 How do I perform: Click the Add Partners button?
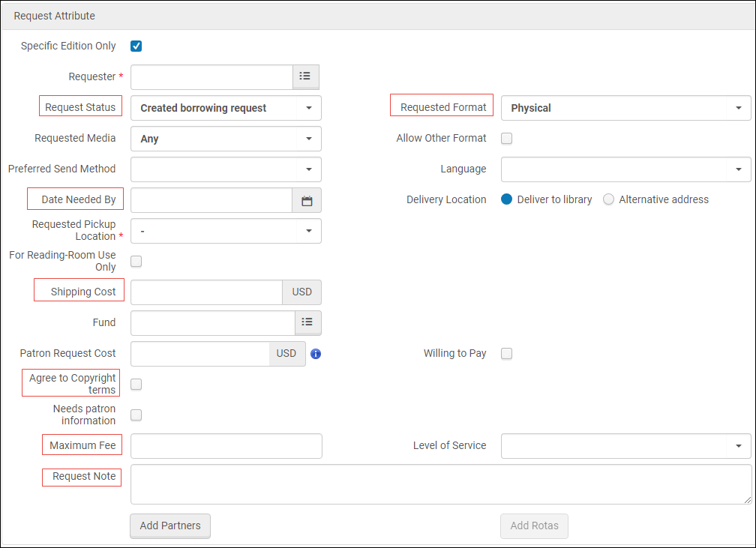[x=170, y=526]
